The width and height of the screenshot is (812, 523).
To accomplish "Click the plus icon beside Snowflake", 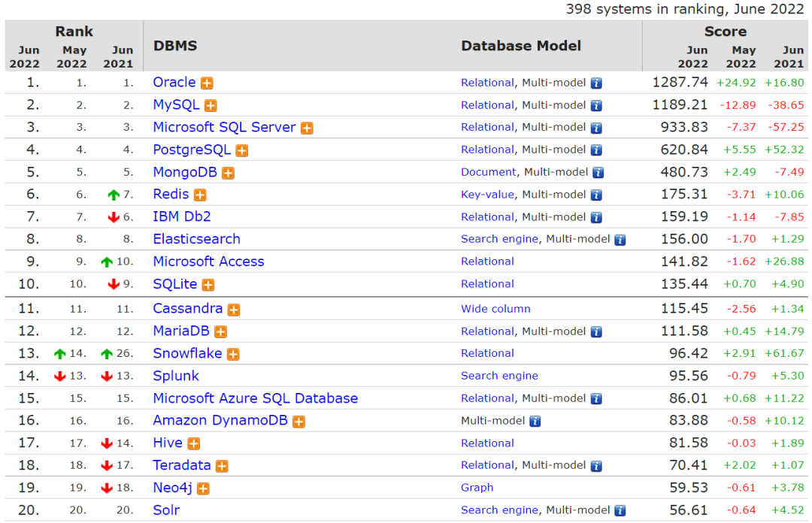I will [x=233, y=354].
